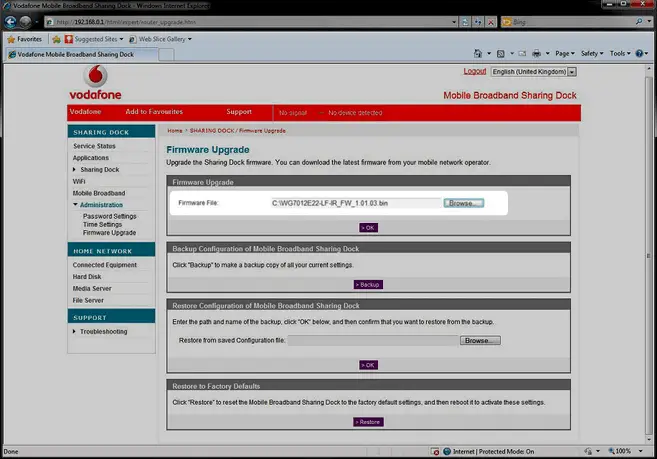Click the Add to Favorites Bar icon
Screen dimensions: 657x459
[x=57, y=39]
